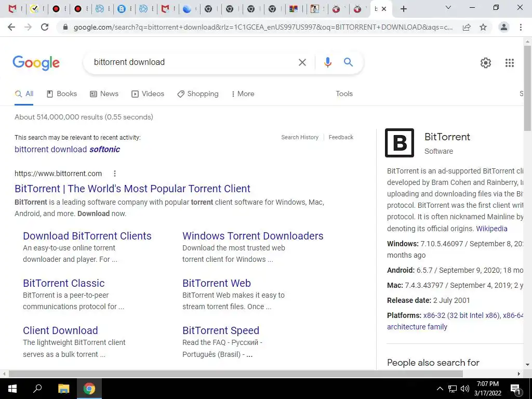Open Client Download sitelink
Screen dimensions: 532x399
60,330
